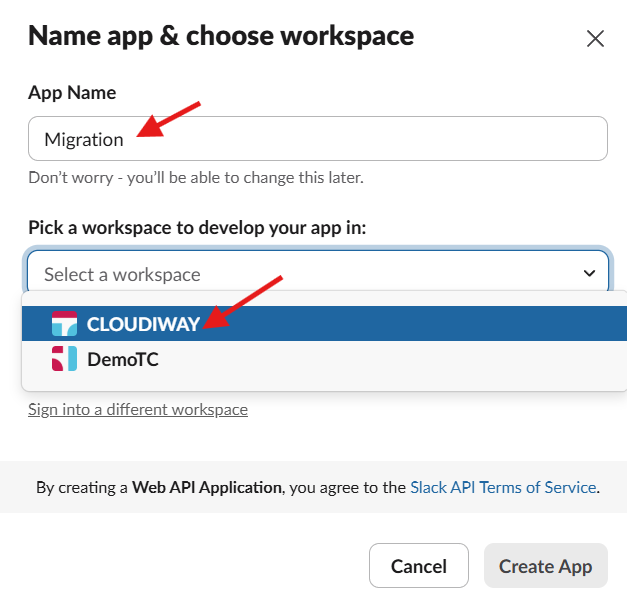Click the 'Don't worry' hint text
627x610 pixels.
coord(196,177)
